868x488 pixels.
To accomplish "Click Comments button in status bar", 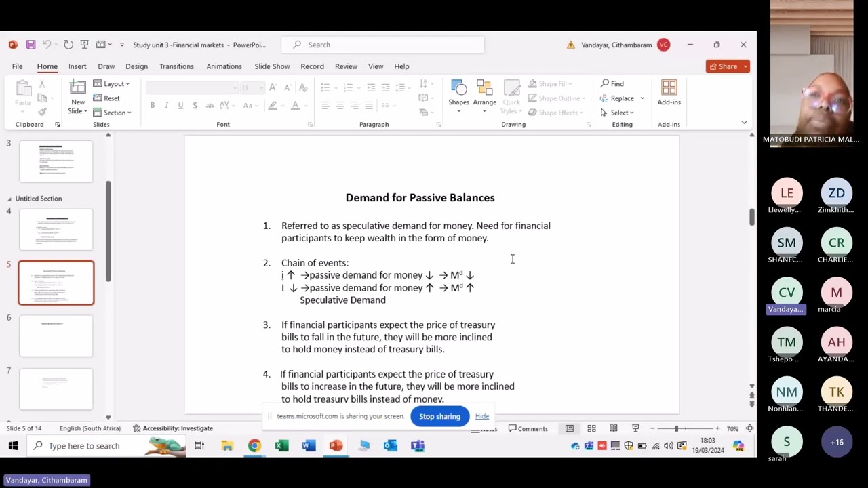I will 528,428.
